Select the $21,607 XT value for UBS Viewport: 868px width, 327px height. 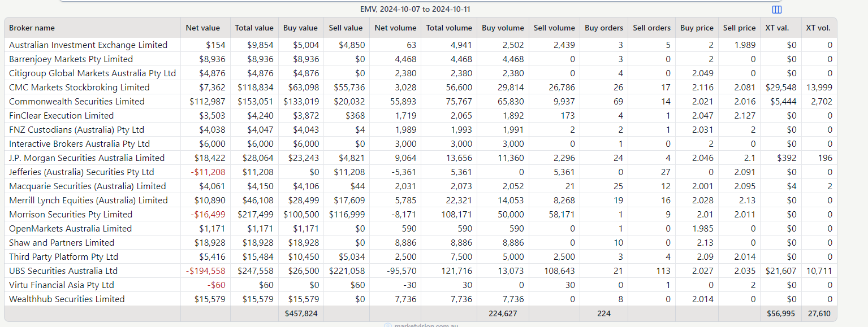pos(781,271)
